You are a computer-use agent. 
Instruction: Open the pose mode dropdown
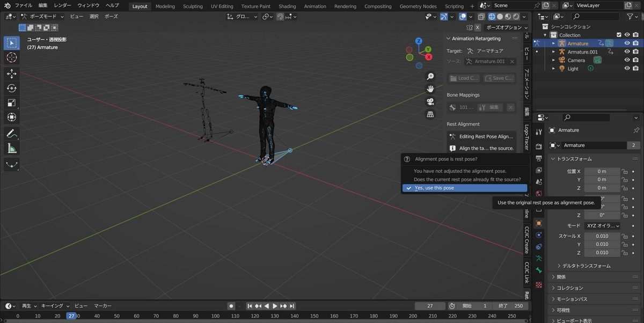pos(41,17)
